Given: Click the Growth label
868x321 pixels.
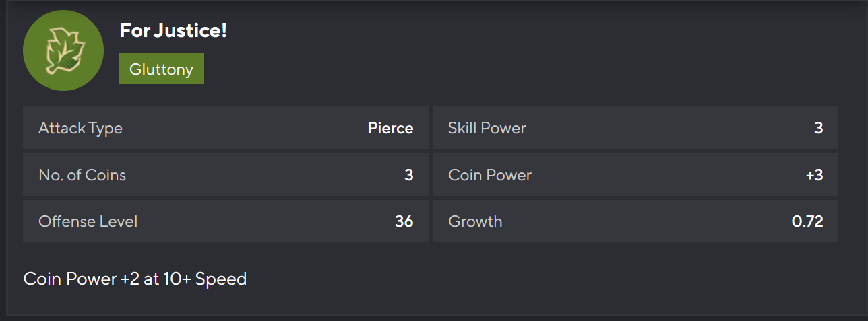Looking at the screenshot, I should tap(474, 221).
